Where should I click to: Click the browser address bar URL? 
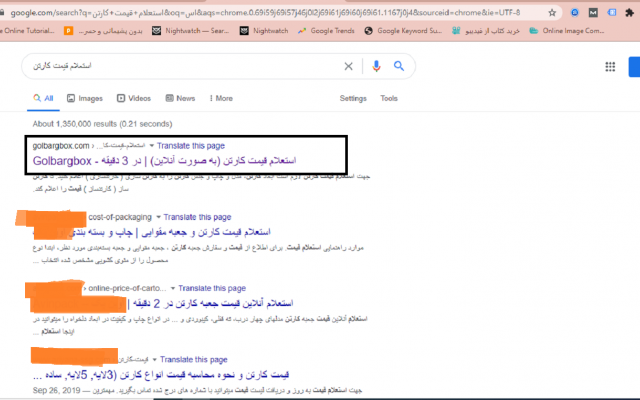[x=265, y=13]
